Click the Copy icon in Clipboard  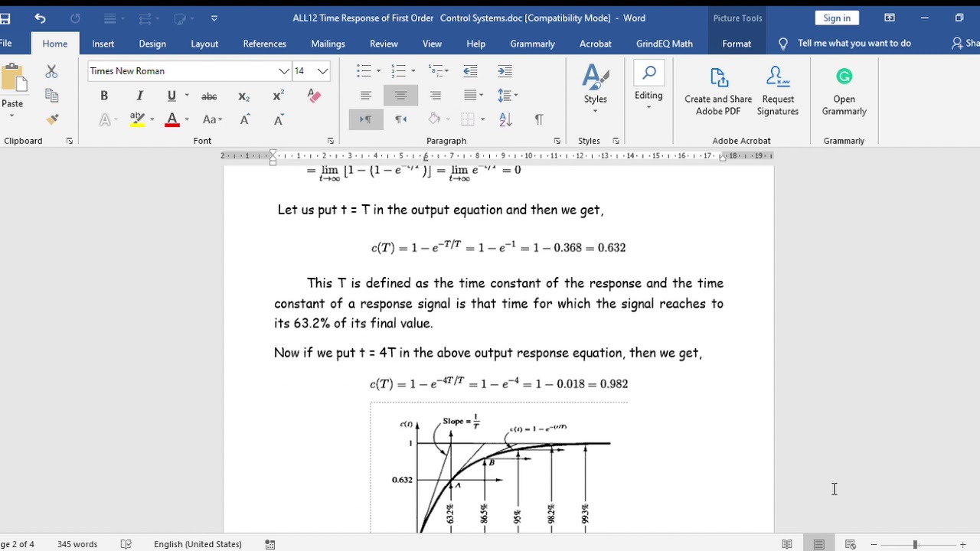point(51,96)
